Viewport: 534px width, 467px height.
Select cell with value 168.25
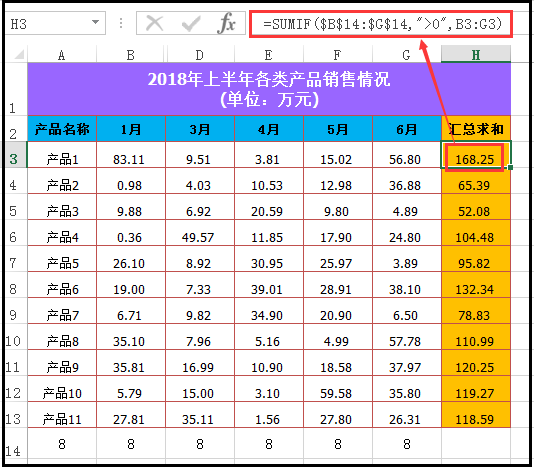click(x=476, y=155)
